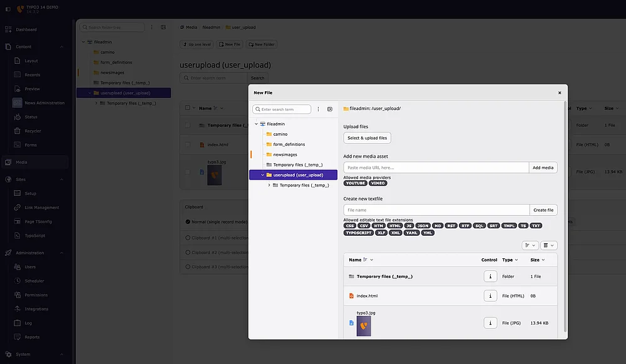
Task: Select form_definitions folder in dialog tree
Action: pos(289,144)
